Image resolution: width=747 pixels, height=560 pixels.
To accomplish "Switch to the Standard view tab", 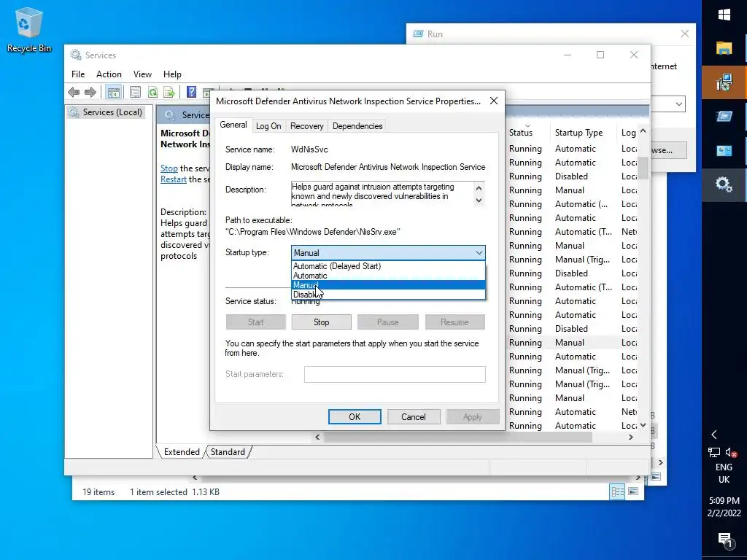I will (x=228, y=452).
